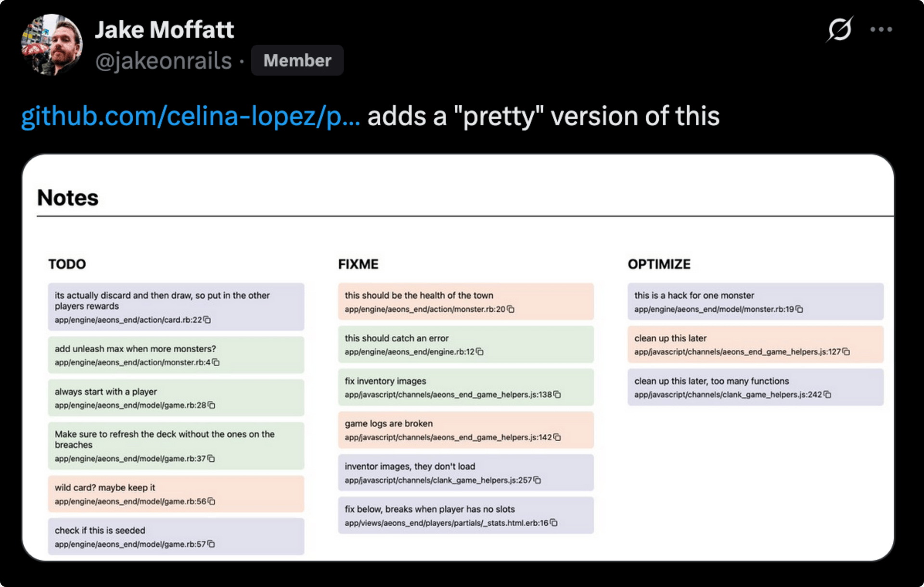This screenshot has width=924, height=587.
Task: Select the "game logs are broken" note card
Action: click(x=465, y=430)
